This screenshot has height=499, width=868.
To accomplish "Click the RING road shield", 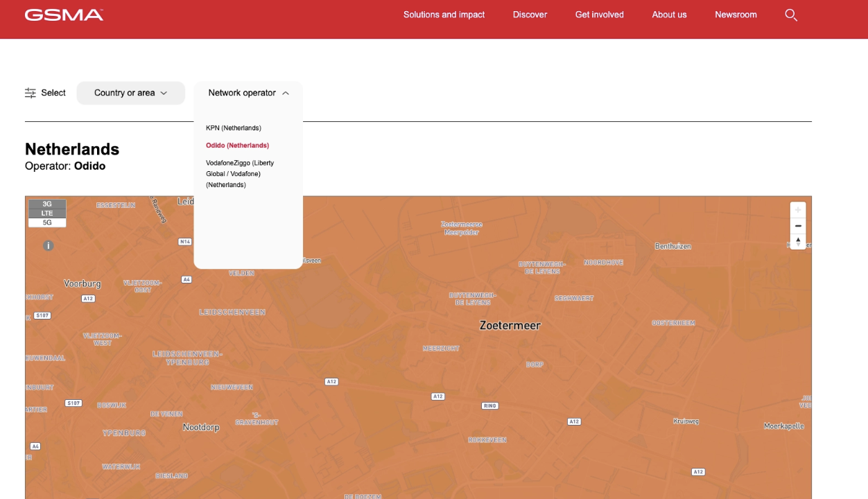I will coord(490,406).
